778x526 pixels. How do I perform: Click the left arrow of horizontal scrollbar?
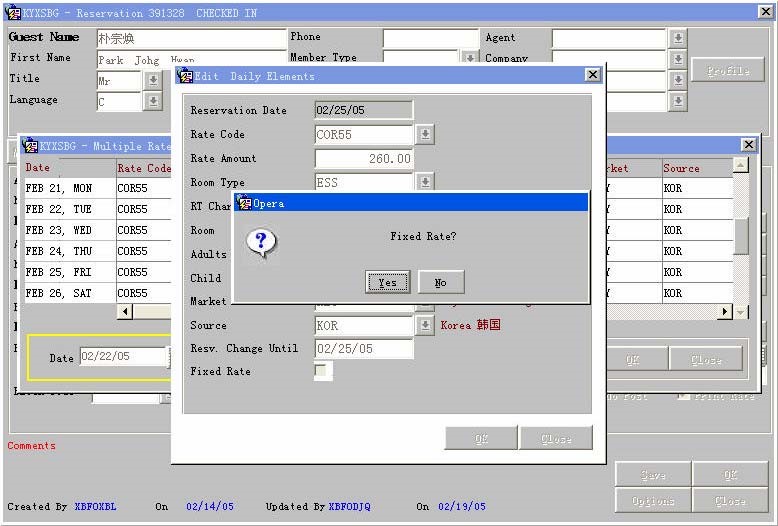coord(125,312)
